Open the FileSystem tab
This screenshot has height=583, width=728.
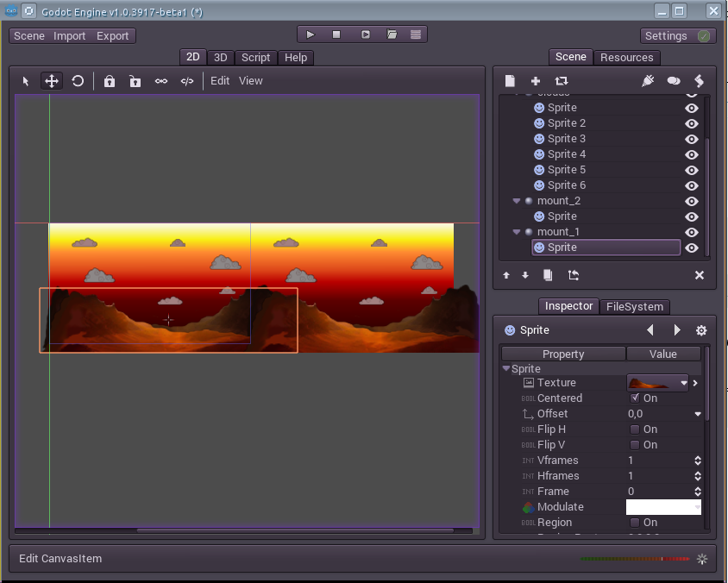coord(635,306)
